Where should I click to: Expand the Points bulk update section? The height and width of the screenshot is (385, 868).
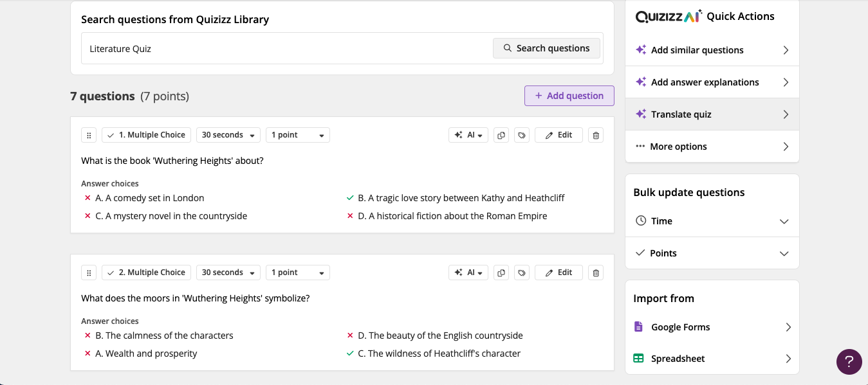(x=712, y=253)
